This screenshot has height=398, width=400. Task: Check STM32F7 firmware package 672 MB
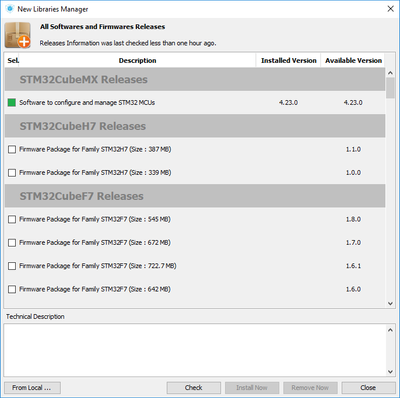point(12,243)
